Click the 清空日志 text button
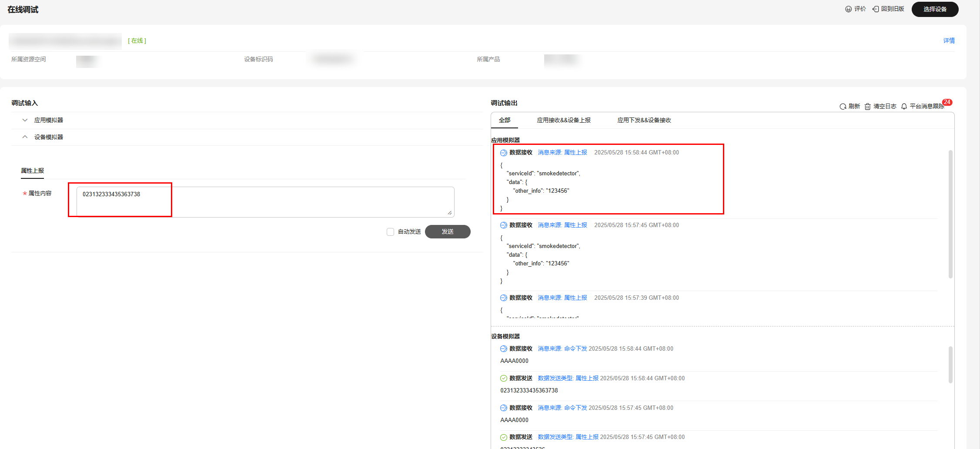The height and width of the screenshot is (449, 980). [x=885, y=106]
